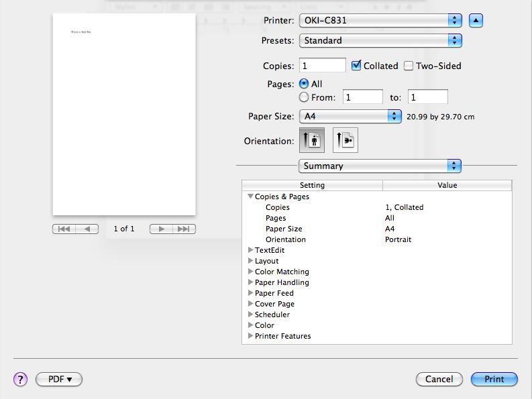Go to first page of preview
The width and height of the screenshot is (532, 399).
pyautogui.click(x=64, y=229)
